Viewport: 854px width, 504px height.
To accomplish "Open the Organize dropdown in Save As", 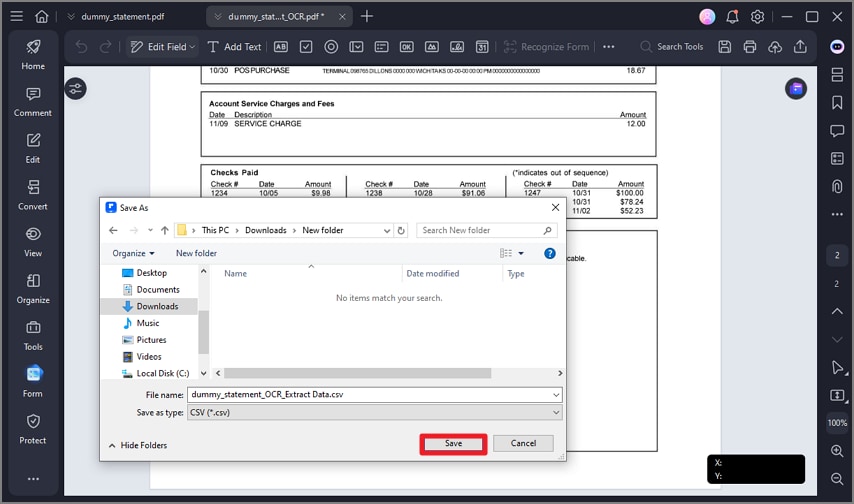I will pos(133,253).
